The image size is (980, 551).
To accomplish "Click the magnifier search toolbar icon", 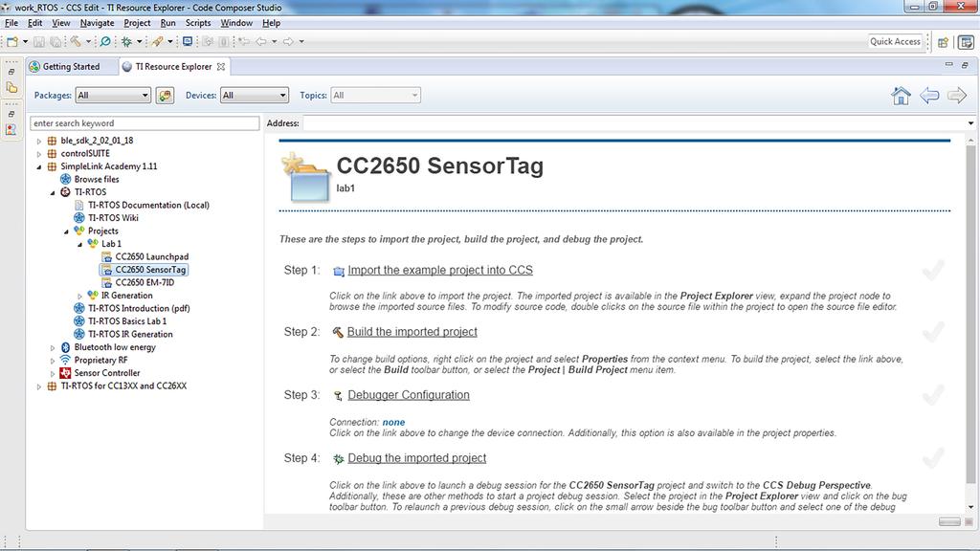I will point(105,41).
